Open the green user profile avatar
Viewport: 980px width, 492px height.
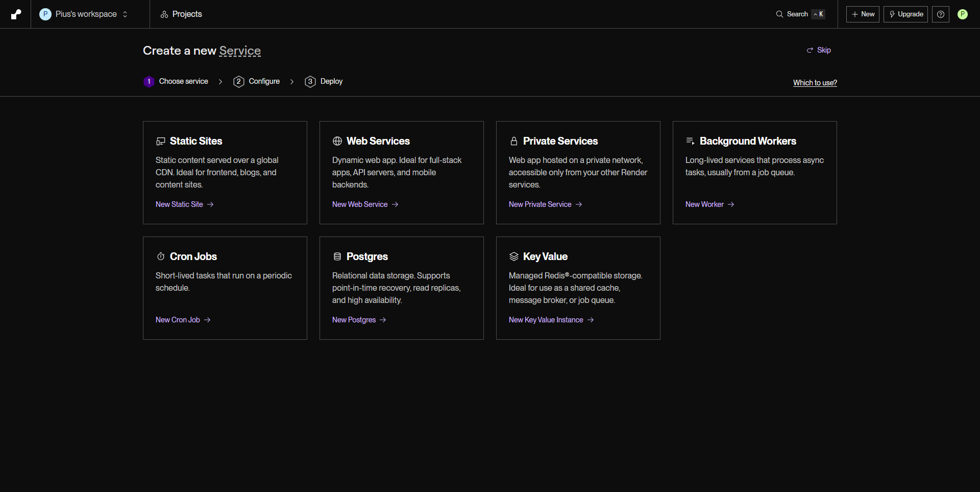pos(962,14)
